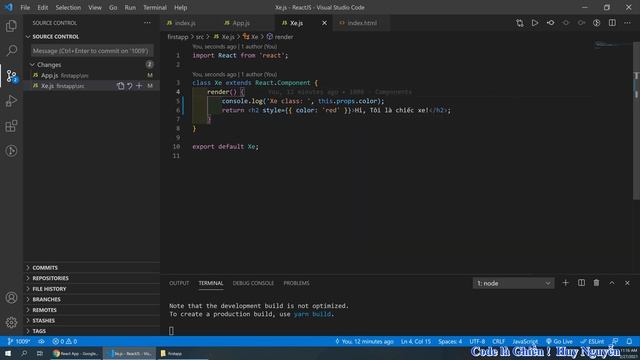
Task: Run code using the play icon
Action: coord(535,23)
